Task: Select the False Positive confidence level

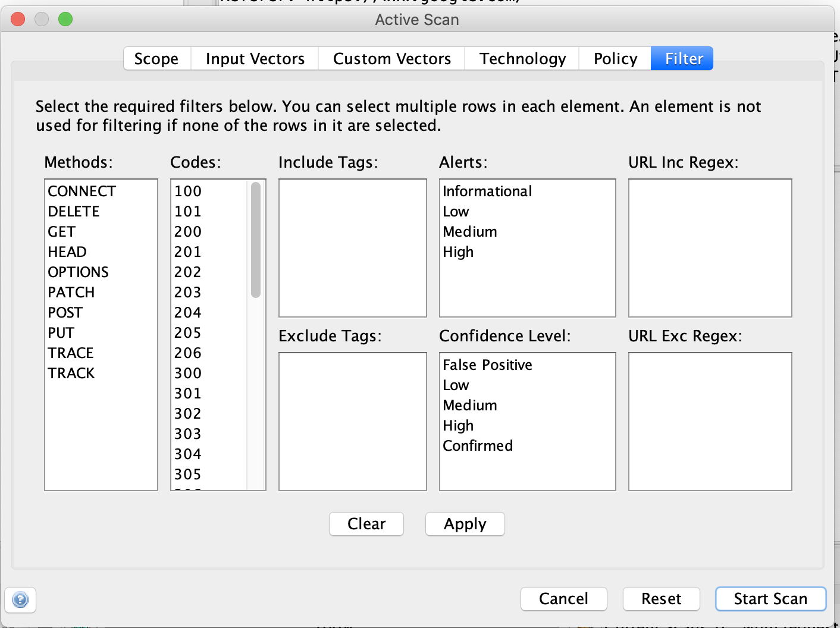Action: [x=487, y=365]
